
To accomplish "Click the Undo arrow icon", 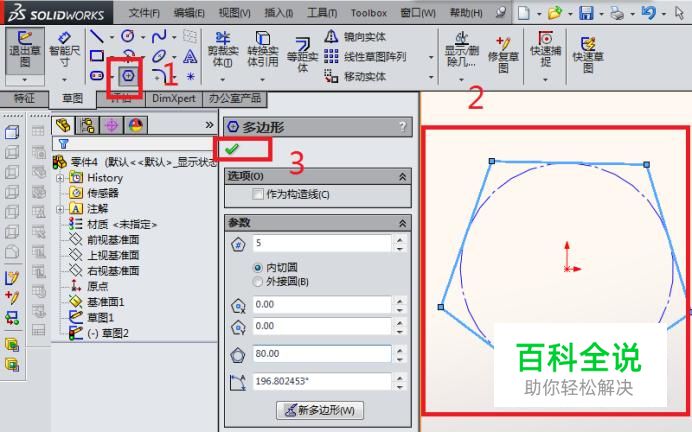I will tap(648, 12).
